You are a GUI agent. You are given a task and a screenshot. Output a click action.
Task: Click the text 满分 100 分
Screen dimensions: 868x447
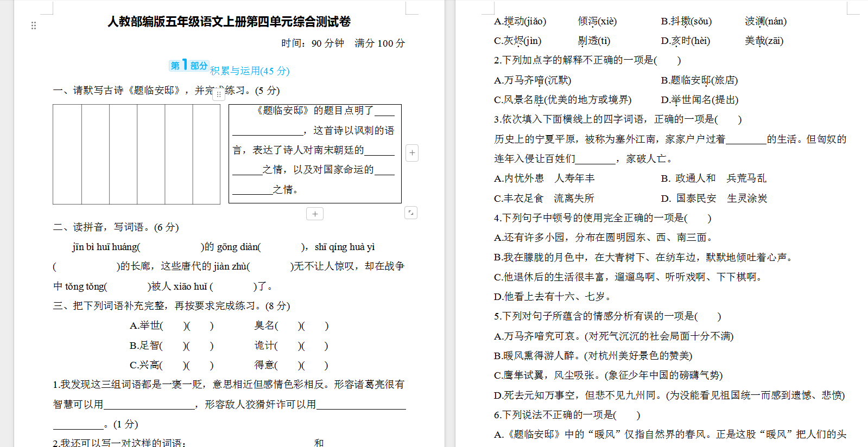(379, 43)
